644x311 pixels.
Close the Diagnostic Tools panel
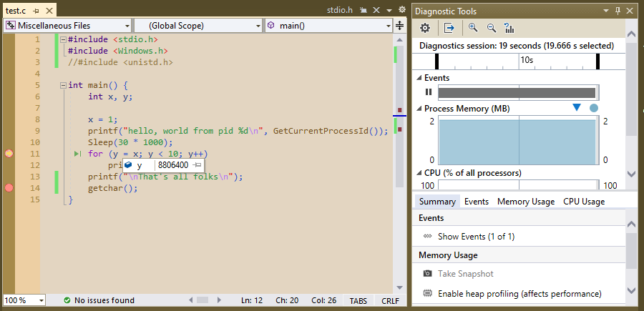[x=629, y=11]
